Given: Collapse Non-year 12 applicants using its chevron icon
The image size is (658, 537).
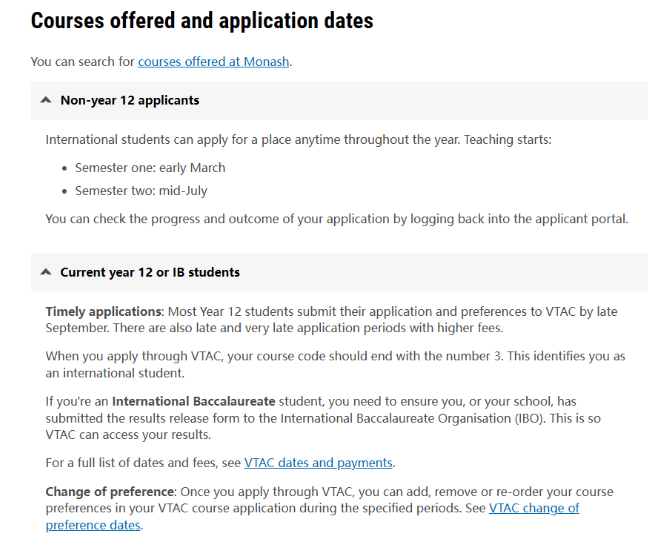Looking at the screenshot, I should coord(46,100).
